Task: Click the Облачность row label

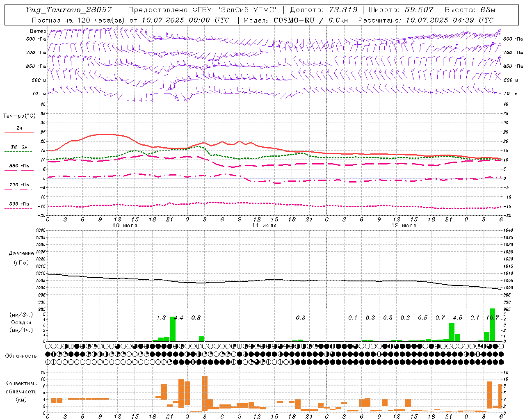Action: (21, 356)
